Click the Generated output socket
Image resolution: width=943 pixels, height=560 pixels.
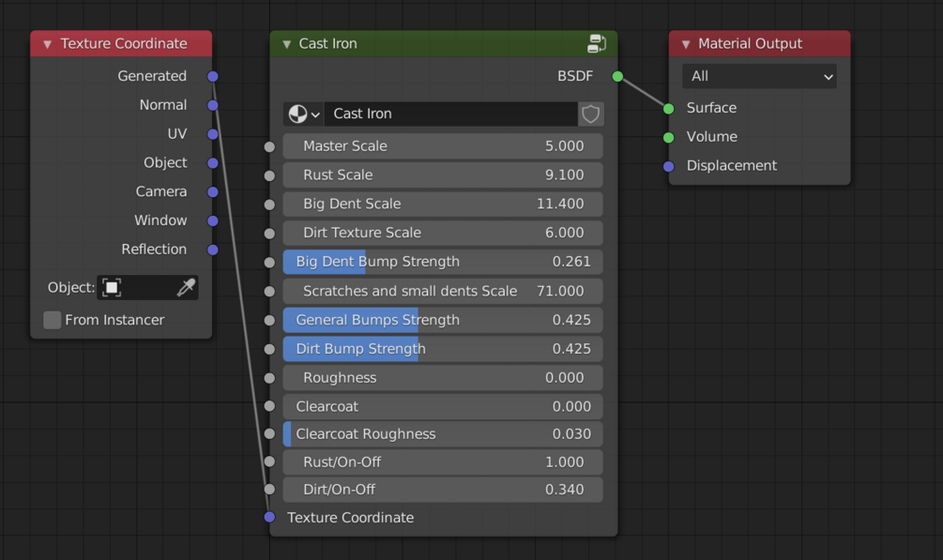click(213, 76)
